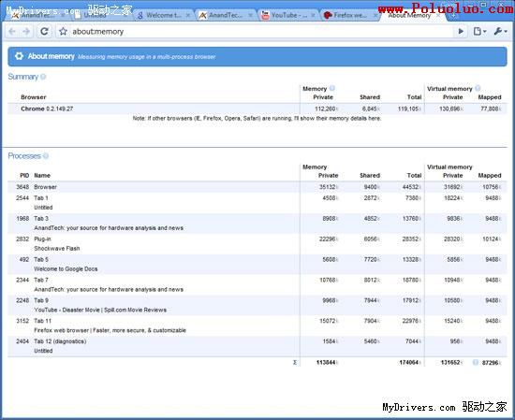
Task: Switch to the Untitled tab
Action: coord(98,15)
